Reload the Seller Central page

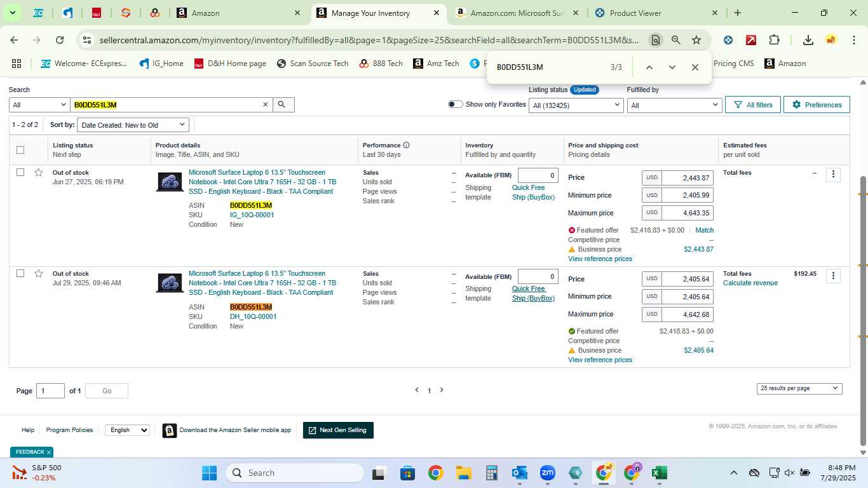60,40
